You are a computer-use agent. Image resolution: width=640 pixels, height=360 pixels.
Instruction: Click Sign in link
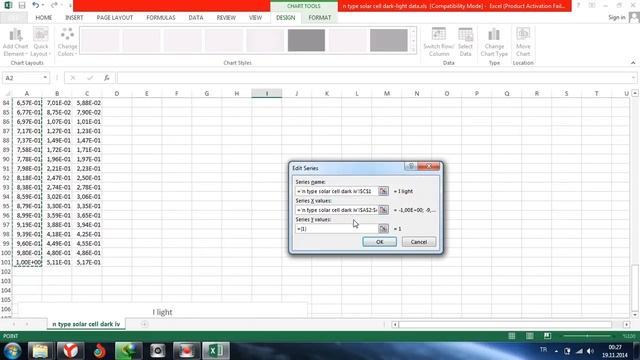coord(617,18)
